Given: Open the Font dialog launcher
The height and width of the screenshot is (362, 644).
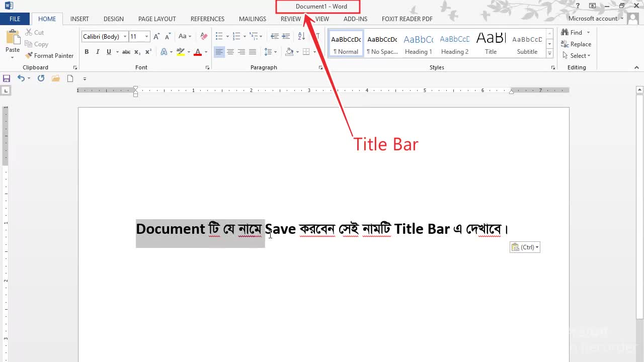Looking at the screenshot, I should [207, 67].
